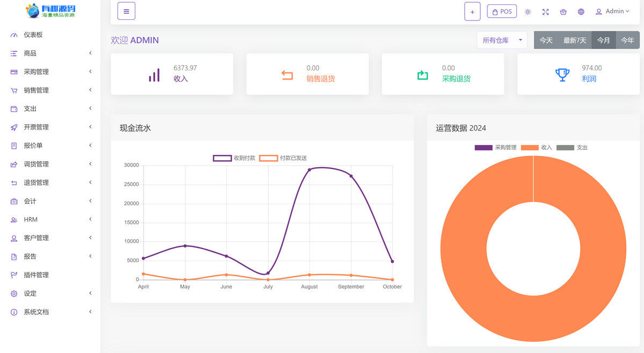This screenshot has height=353, width=644.
Task: Open the Admin user dropdown
Action: [x=612, y=11]
